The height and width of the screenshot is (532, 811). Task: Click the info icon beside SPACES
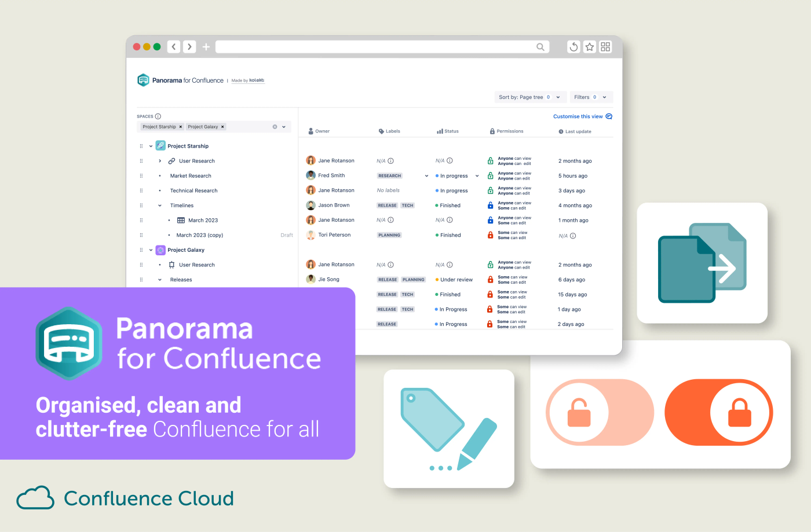click(158, 116)
